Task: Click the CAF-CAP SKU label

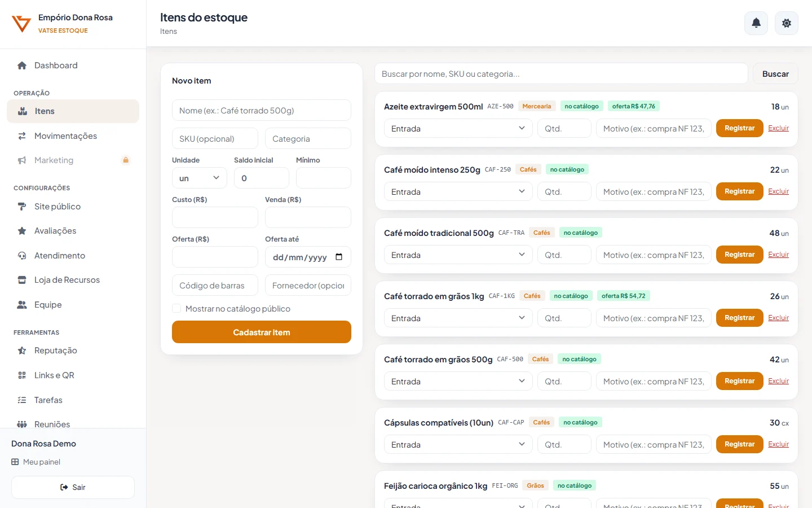Action: coord(511,422)
